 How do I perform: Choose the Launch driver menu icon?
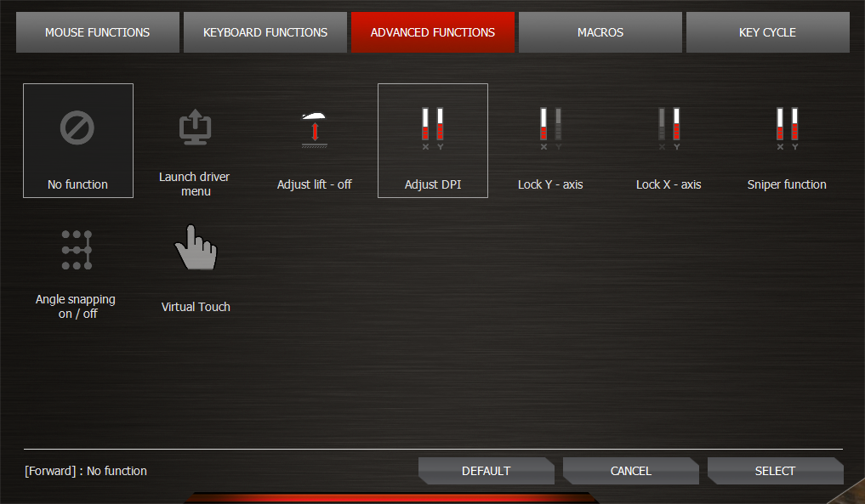[x=195, y=128]
